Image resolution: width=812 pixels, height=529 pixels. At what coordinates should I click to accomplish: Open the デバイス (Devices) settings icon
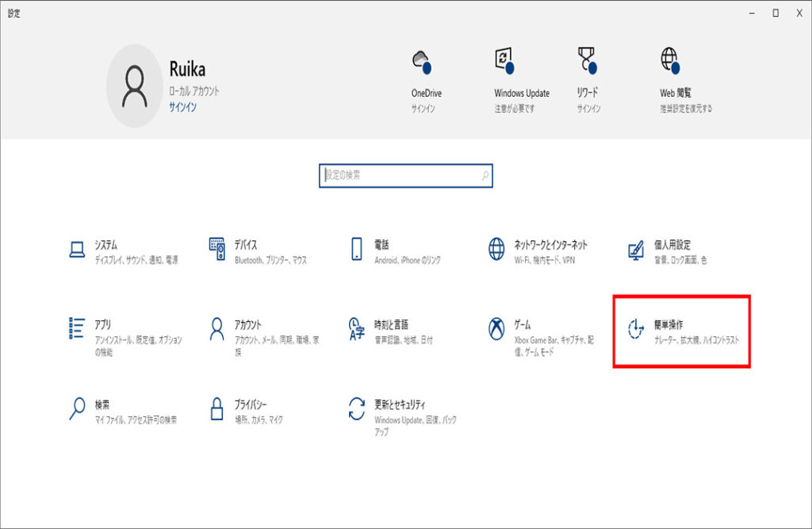click(217, 250)
